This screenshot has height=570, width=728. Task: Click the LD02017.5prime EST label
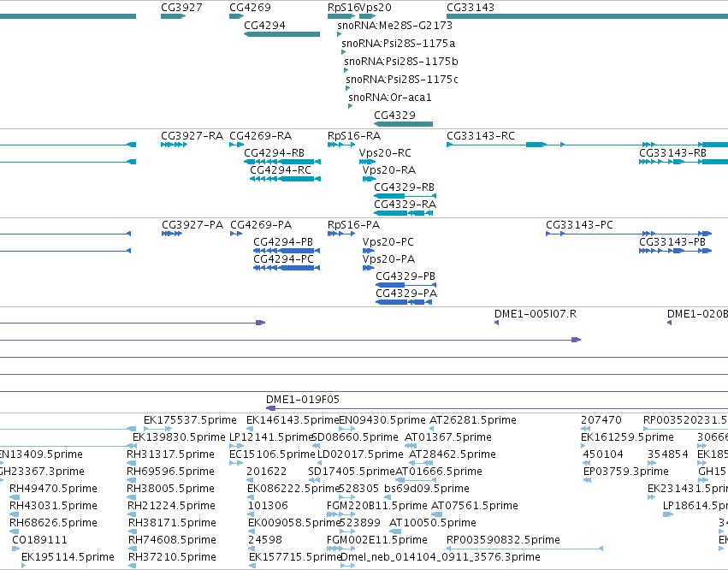click(x=360, y=454)
